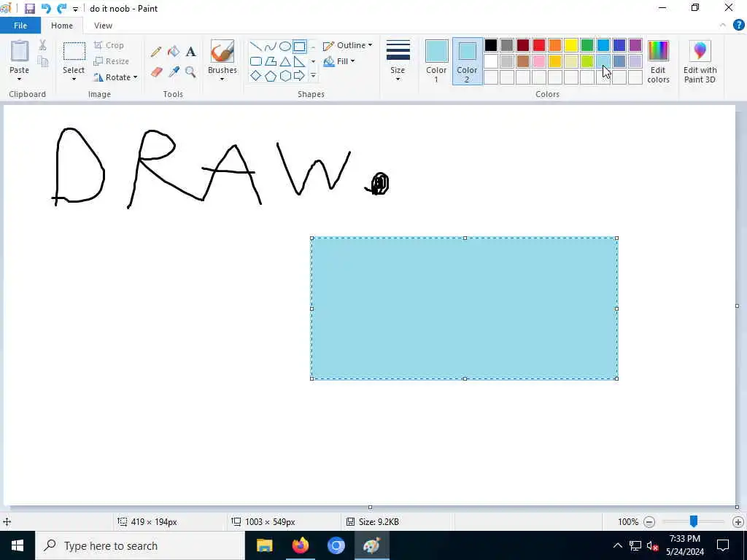Pick the pink color swatch
The width and height of the screenshot is (747, 560).
pyautogui.click(x=539, y=61)
